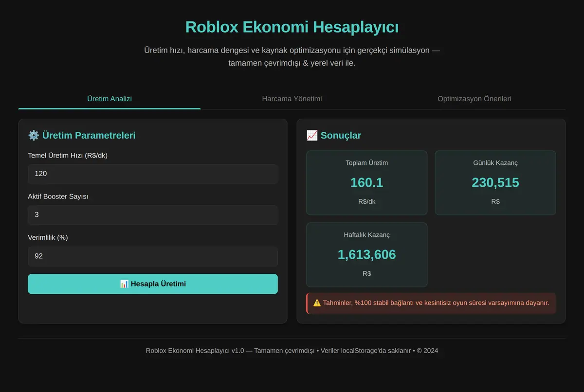Image resolution: width=584 pixels, height=392 pixels.
Task: Click the R$/dk unit under Toplam Üretim
Action: [x=366, y=202]
